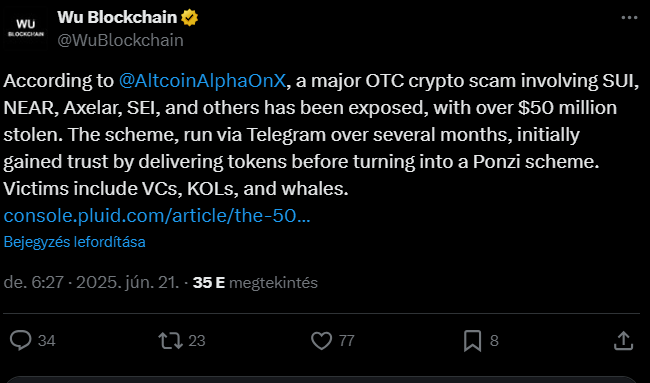Open the @WuBlockchain handle
Viewport: 650px width, 383px height.
tap(120, 40)
